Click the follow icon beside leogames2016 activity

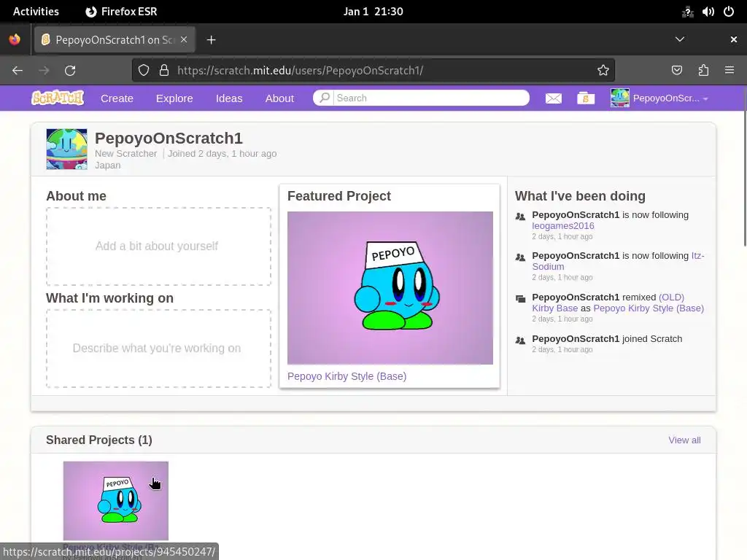coord(520,217)
